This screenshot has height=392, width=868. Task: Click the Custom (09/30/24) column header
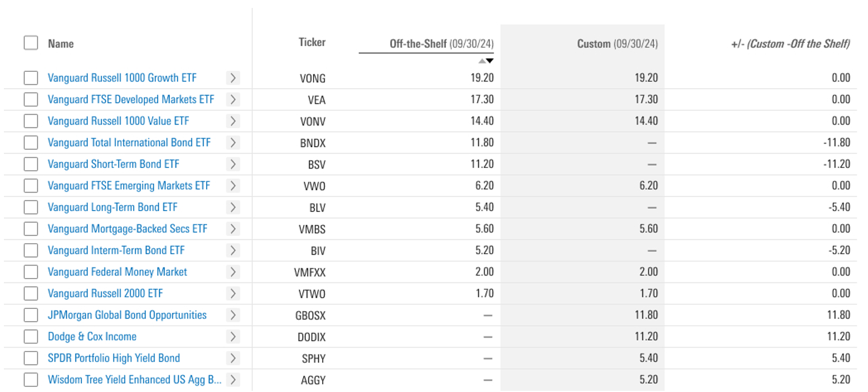click(617, 44)
